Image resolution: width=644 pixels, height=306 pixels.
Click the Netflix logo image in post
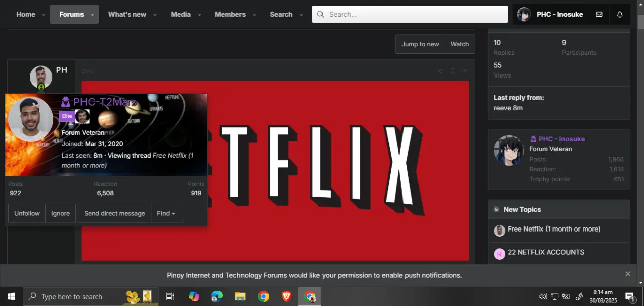(275, 171)
